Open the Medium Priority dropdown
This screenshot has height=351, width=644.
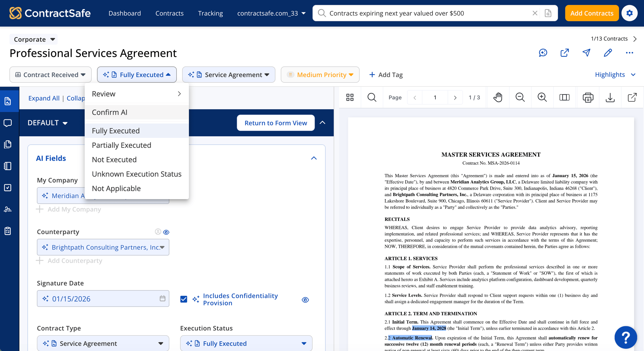click(x=320, y=75)
